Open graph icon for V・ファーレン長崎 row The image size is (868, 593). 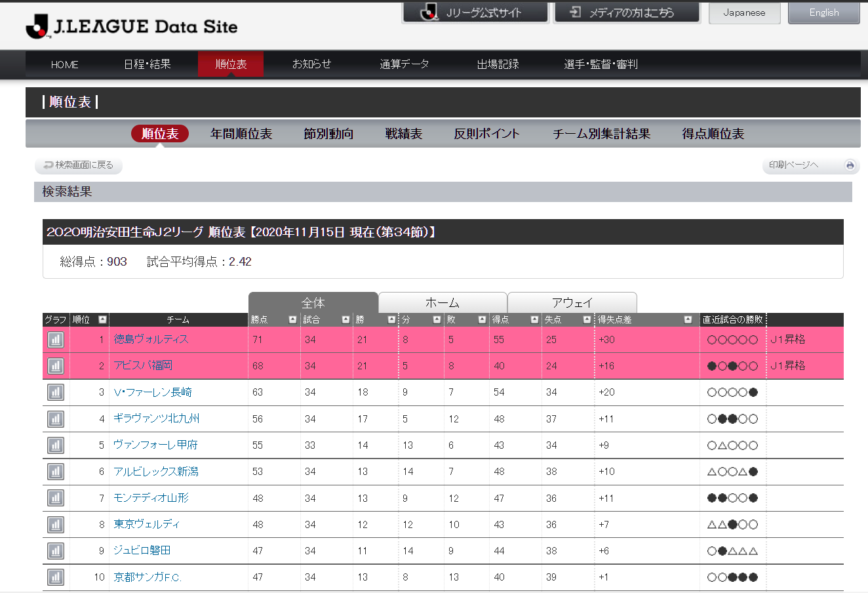pyautogui.click(x=56, y=392)
